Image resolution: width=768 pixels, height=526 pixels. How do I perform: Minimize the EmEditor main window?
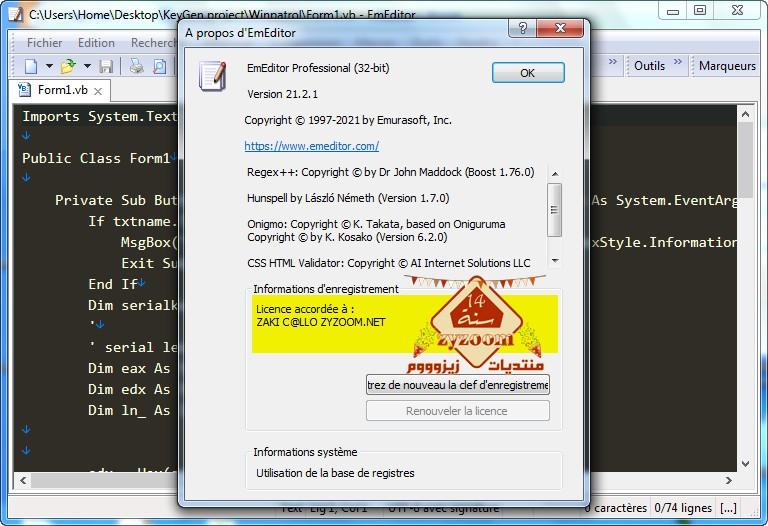(x=673, y=11)
